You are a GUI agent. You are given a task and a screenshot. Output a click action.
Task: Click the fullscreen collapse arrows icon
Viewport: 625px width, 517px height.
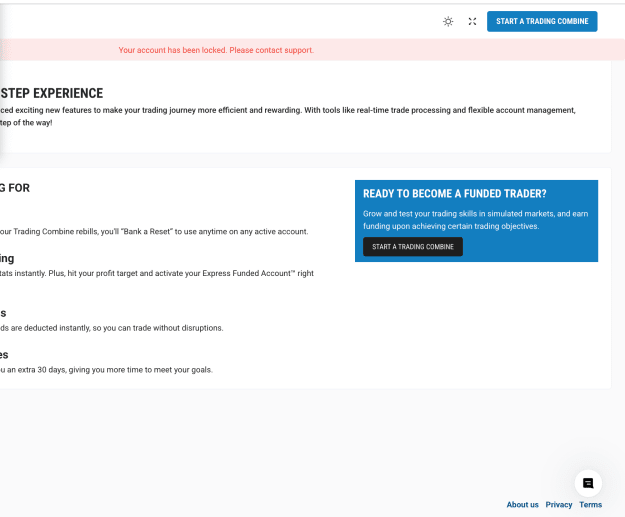[472, 22]
